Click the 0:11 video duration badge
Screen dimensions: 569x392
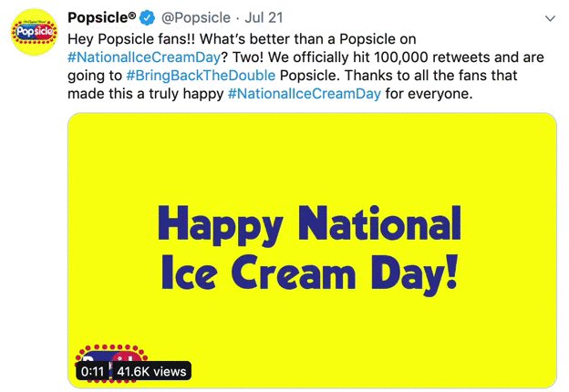[x=92, y=371]
